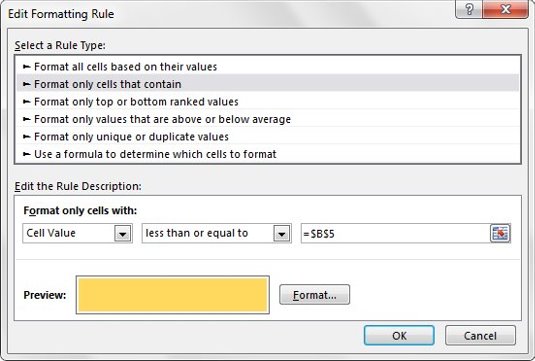Select Format only top or bottom ranked values

[x=268, y=102]
